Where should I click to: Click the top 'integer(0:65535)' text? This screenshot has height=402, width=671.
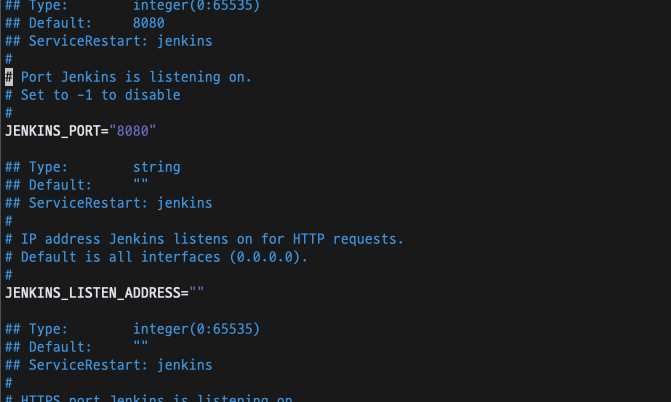196,6
